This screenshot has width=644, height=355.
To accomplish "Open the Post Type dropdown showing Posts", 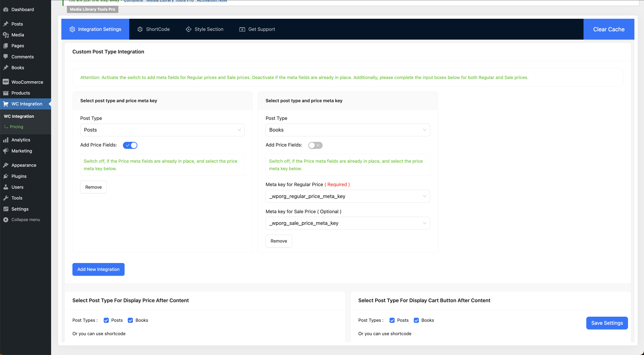I will (x=162, y=130).
